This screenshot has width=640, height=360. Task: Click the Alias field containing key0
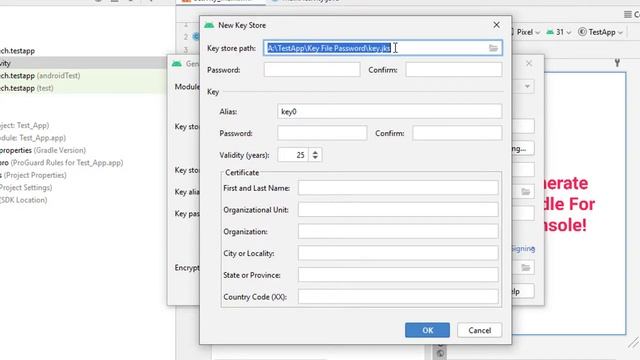pos(389,111)
